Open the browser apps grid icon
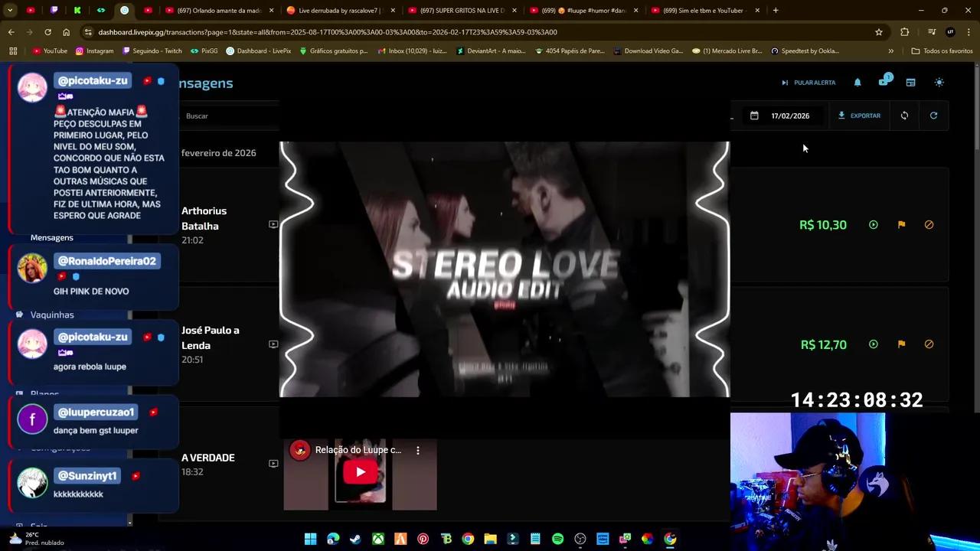Image resolution: width=980 pixels, height=551 pixels. point(13,51)
